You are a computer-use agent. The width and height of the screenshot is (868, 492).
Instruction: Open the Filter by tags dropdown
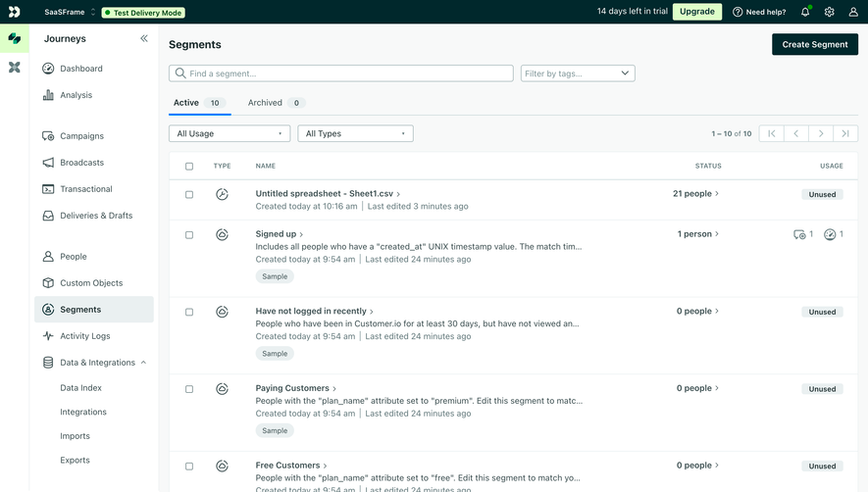578,74
